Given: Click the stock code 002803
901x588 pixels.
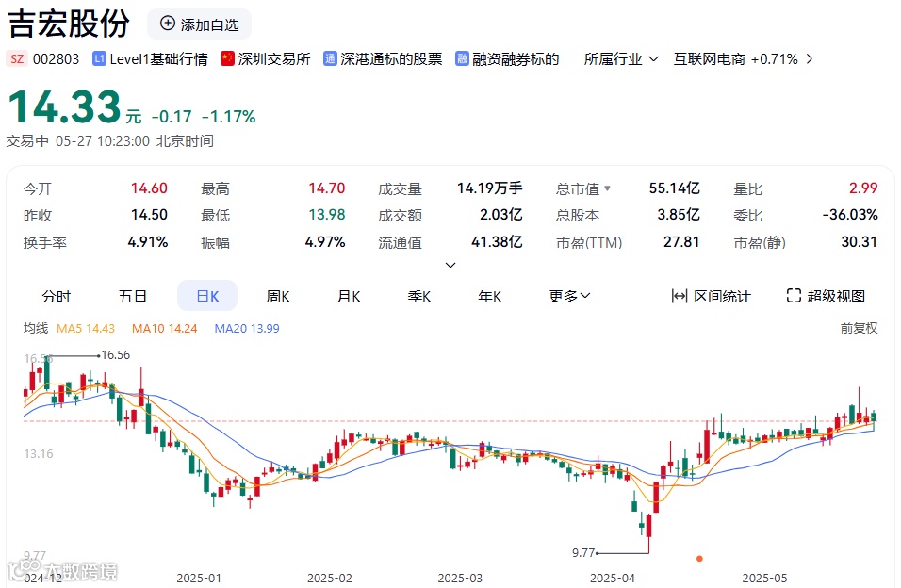Looking at the screenshot, I should [x=56, y=59].
